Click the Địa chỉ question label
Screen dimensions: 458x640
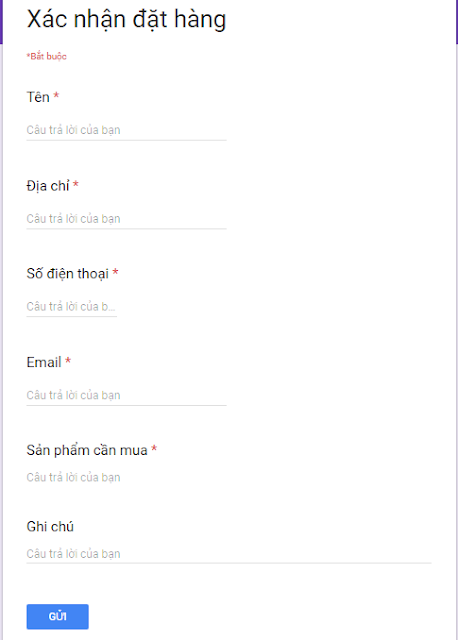[48, 186]
